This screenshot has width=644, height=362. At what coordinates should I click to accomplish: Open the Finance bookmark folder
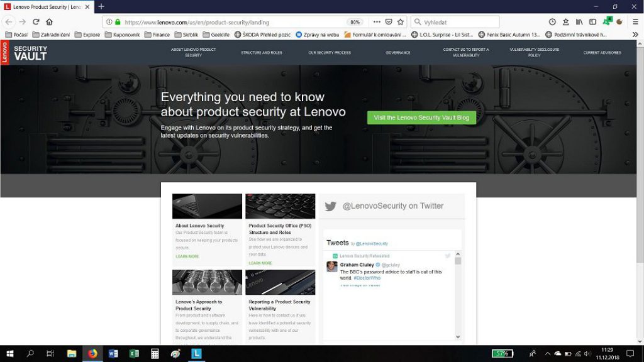[157, 35]
